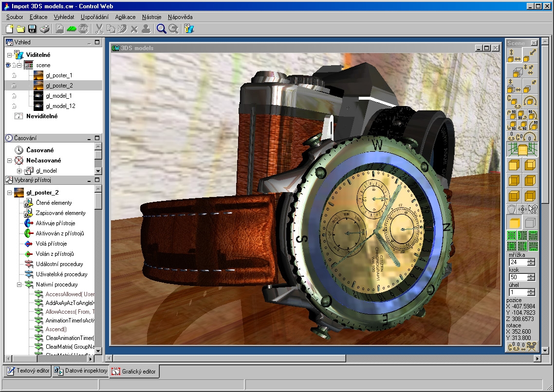Image resolution: width=554 pixels, height=392 pixels.
Task: Select the wireframe cube render mode
Action: coord(530,223)
